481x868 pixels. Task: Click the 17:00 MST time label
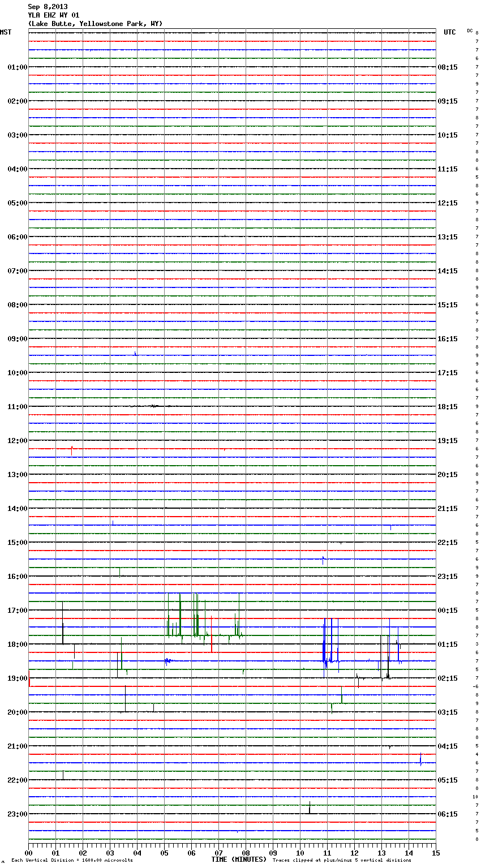[18, 611]
